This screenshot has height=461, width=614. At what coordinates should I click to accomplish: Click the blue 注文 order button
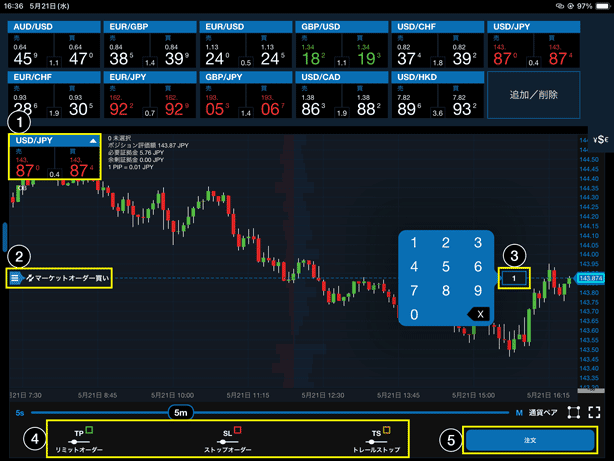point(530,440)
